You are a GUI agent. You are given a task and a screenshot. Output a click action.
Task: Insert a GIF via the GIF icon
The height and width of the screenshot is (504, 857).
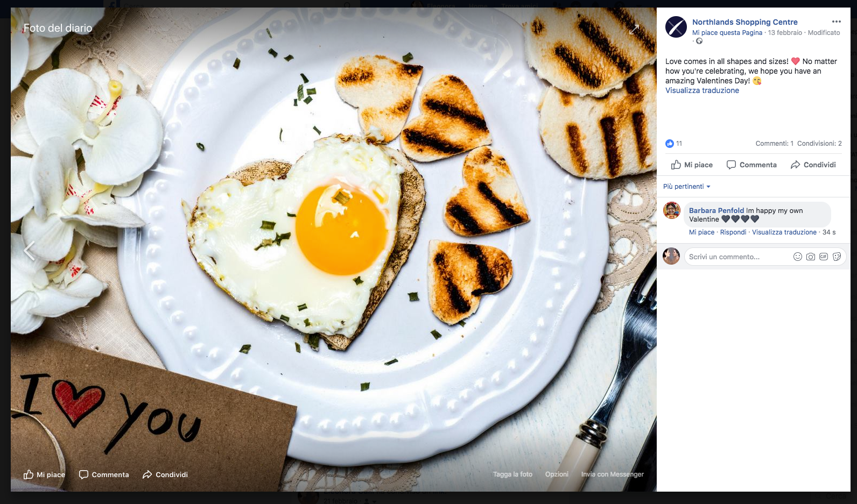(x=824, y=257)
